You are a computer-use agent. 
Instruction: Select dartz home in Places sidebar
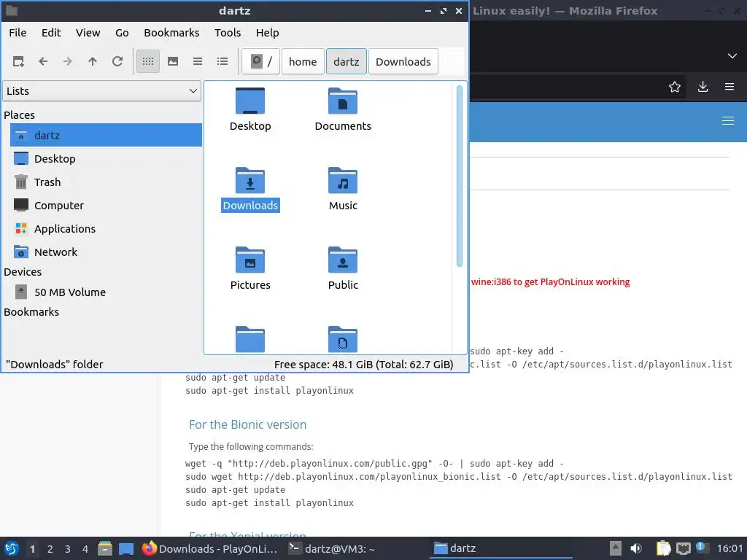tap(106, 135)
